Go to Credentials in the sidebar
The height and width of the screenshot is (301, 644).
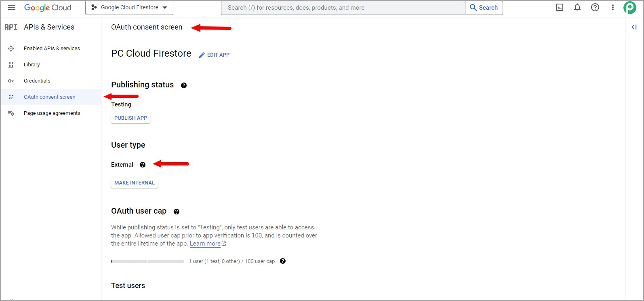[51, 81]
